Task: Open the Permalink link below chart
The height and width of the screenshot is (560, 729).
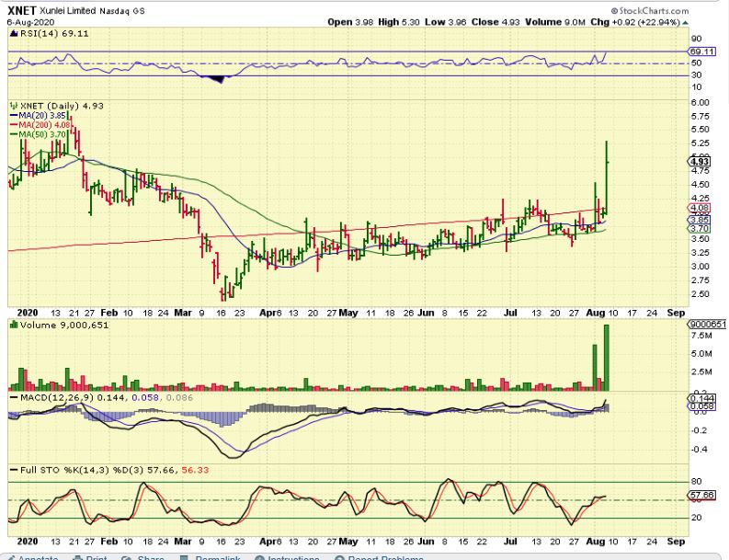Action: [x=210, y=556]
